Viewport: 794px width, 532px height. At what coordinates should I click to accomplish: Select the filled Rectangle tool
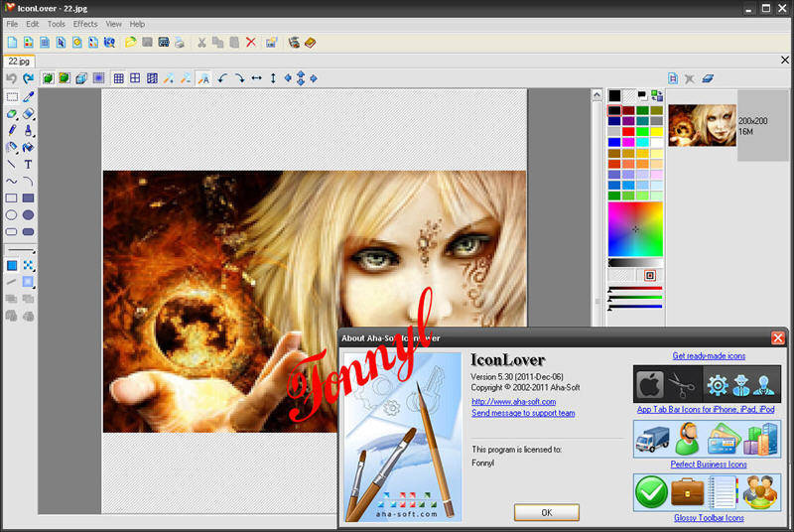(x=29, y=198)
